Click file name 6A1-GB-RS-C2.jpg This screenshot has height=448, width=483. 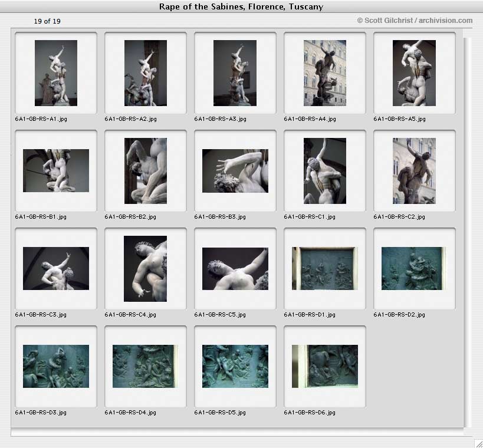coord(399,217)
